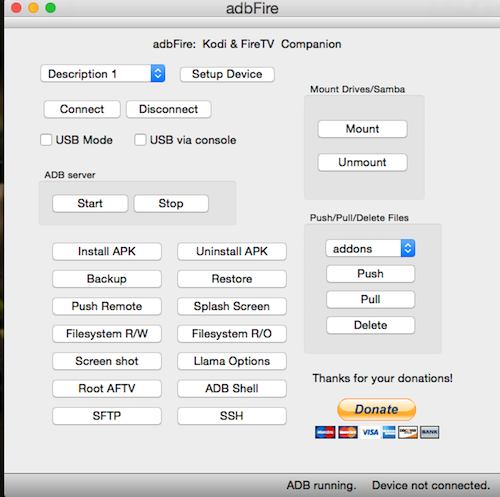Click the 'Device not connected.' status text
This screenshot has height=497, width=500.
coord(431,485)
